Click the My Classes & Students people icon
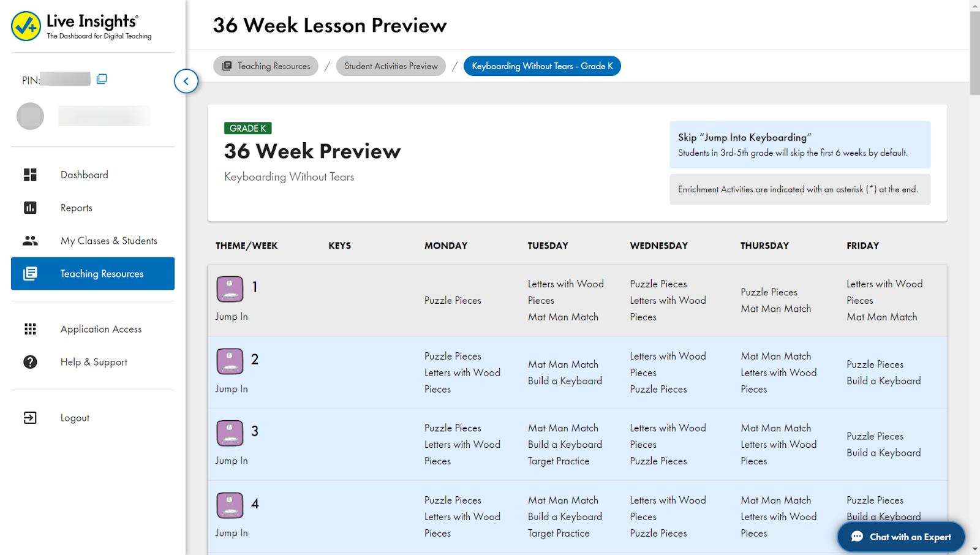This screenshot has width=980, height=555. [x=30, y=241]
